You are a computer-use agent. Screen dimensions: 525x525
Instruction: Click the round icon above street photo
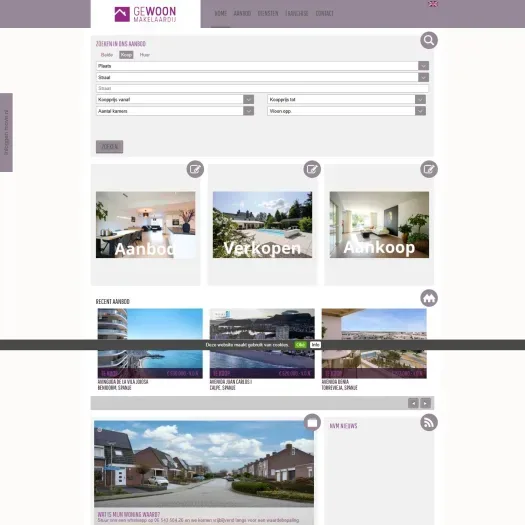[x=312, y=423]
